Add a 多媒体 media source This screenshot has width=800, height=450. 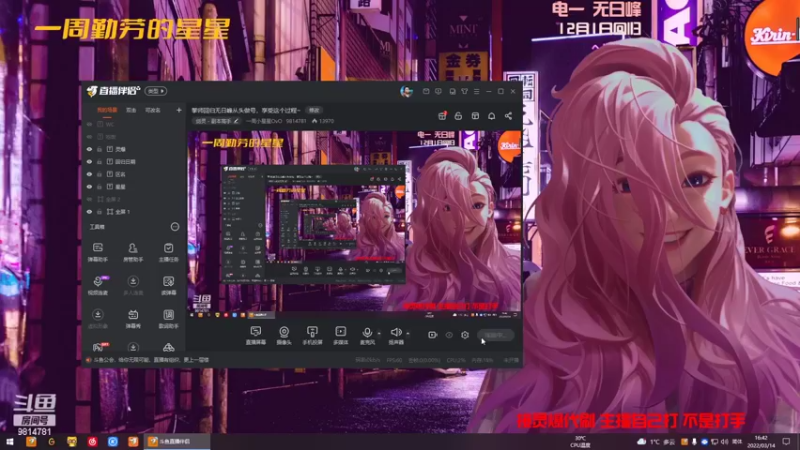[340, 335]
